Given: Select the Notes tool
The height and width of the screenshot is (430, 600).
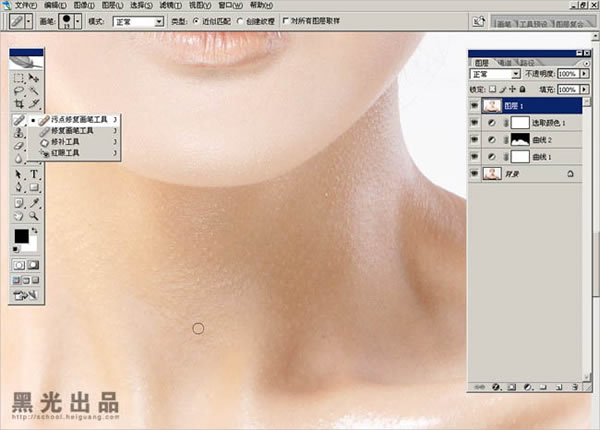Looking at the screenshot, I should (18, 203).
